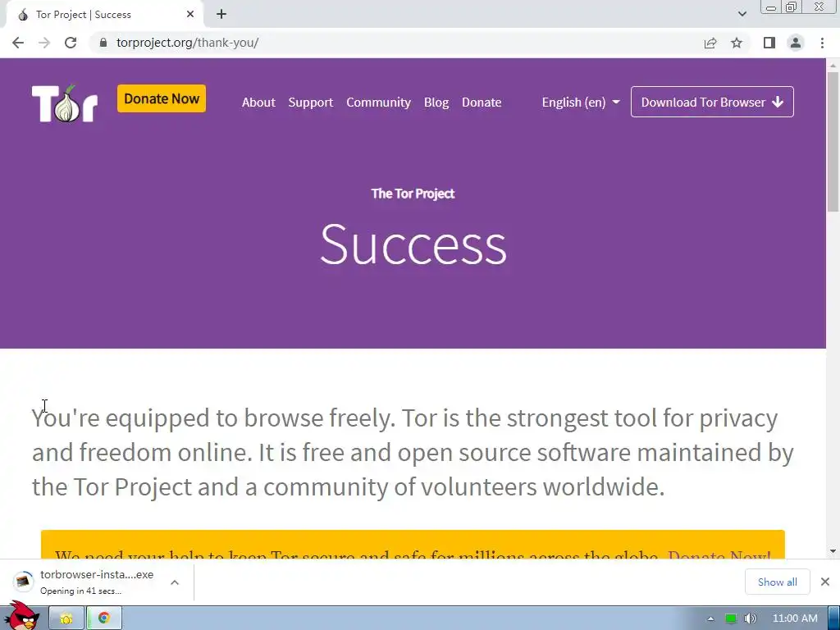Open the Blog menu item
The image size is (840, 630).
[x=436, y=103]
